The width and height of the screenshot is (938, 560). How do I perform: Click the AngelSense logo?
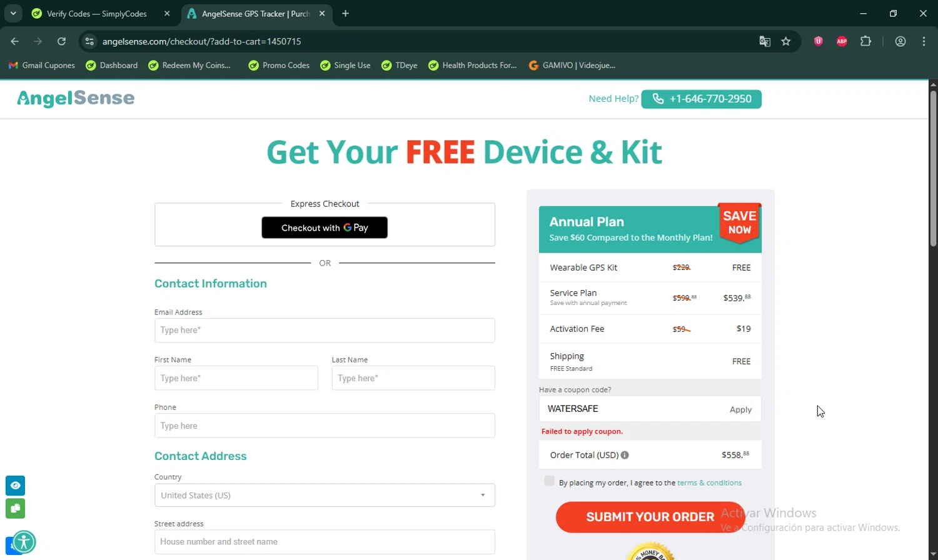76,98
